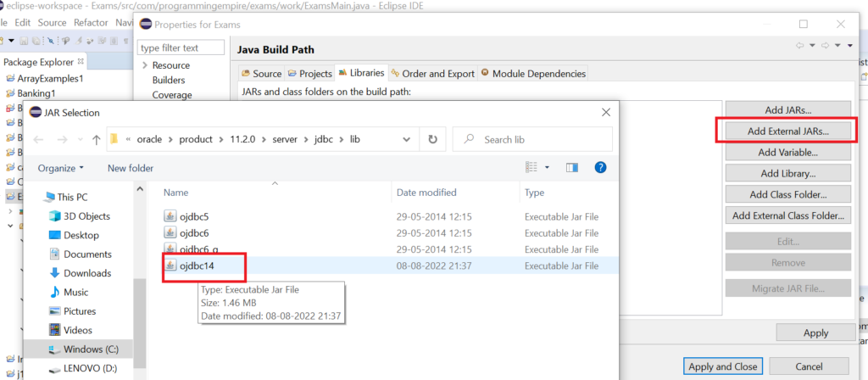Screen dimensions: 868x380
Task: Cancel the Properties for Exams dialog
Action: click(x=809, y=366)
